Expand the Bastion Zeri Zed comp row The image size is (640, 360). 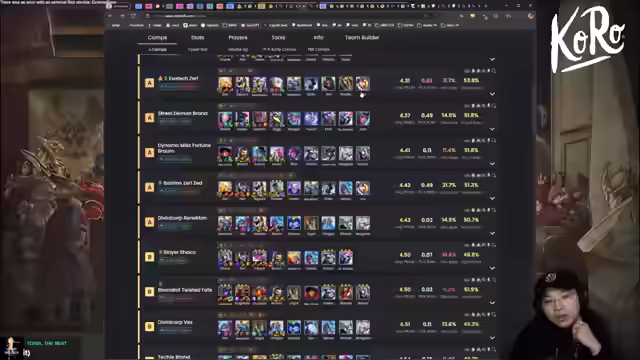pos(492,198)
